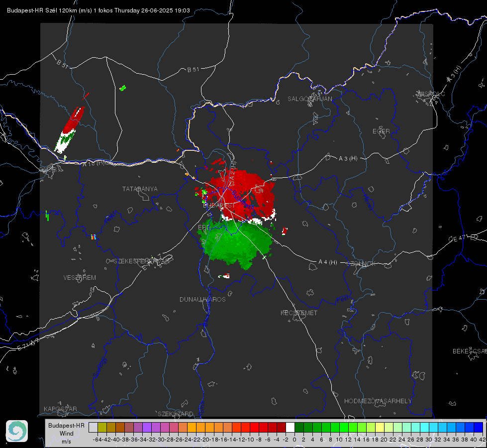
Task: Click the KAPOSVÁR city label
Action: (60, 409)
